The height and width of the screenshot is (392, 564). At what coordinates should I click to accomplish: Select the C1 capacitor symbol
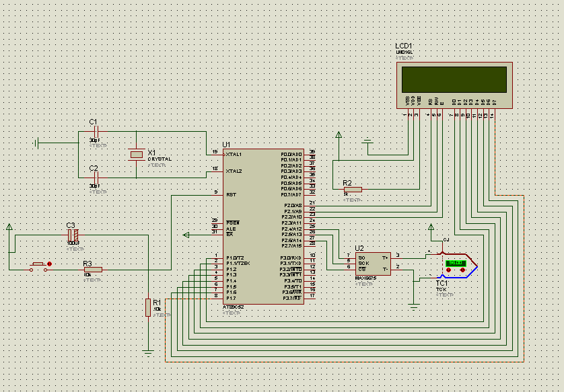(96, 132)
